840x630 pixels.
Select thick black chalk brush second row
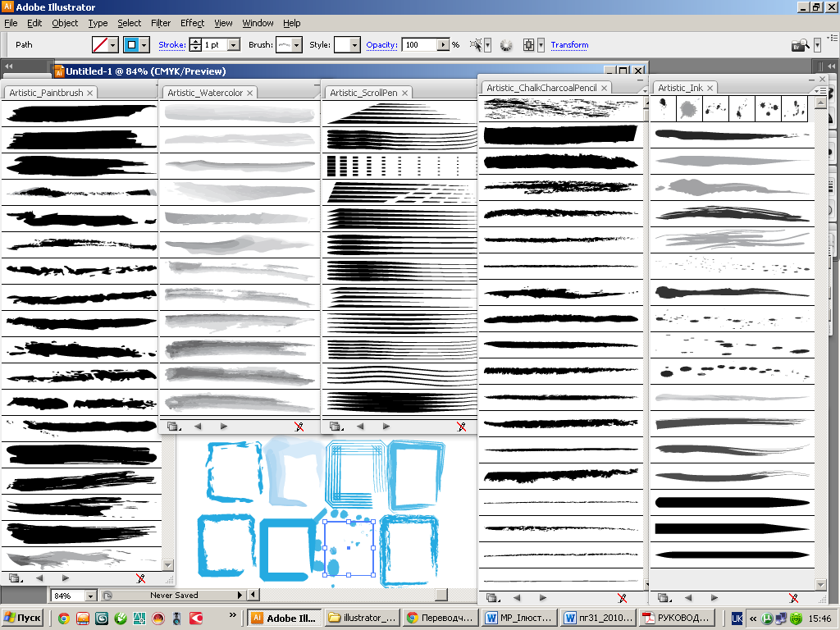560,135
